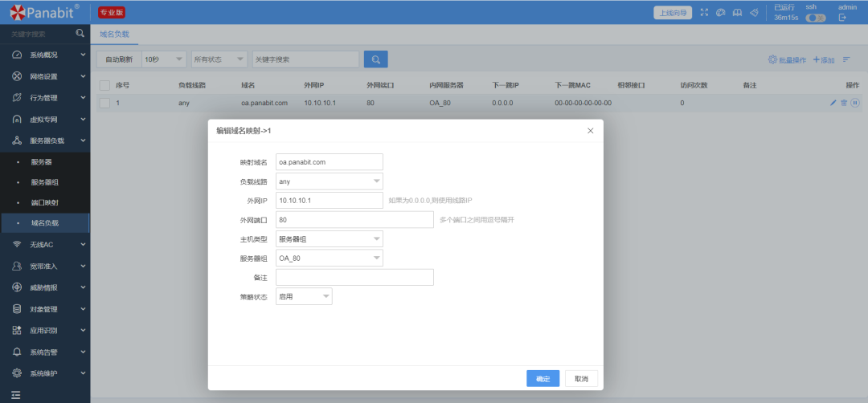Click the logout icon under admin

coord(842,18)
